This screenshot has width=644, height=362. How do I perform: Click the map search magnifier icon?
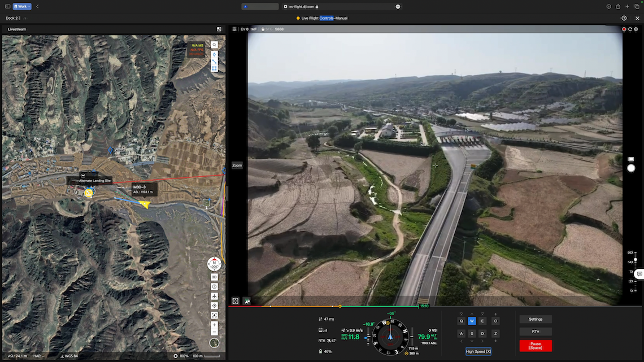[x=214, y=45]
